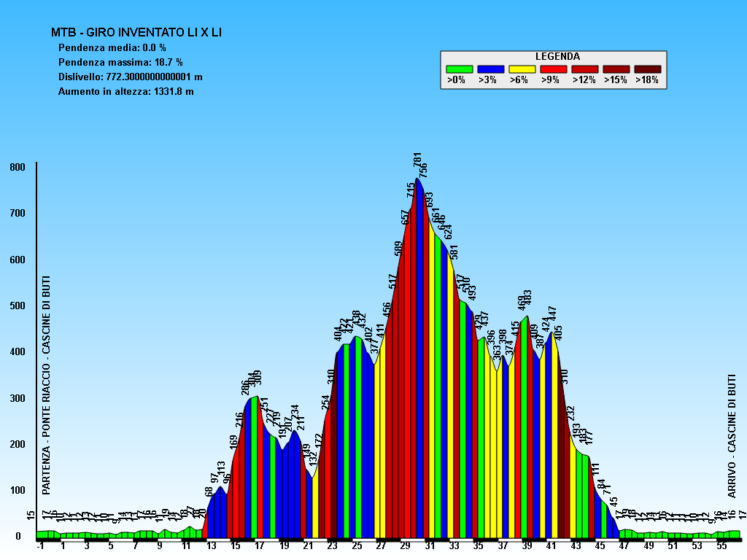Click the Dislivello value line
Image resolution: width=747 pixels, height=560 pixels.
[x=130, y=77]
